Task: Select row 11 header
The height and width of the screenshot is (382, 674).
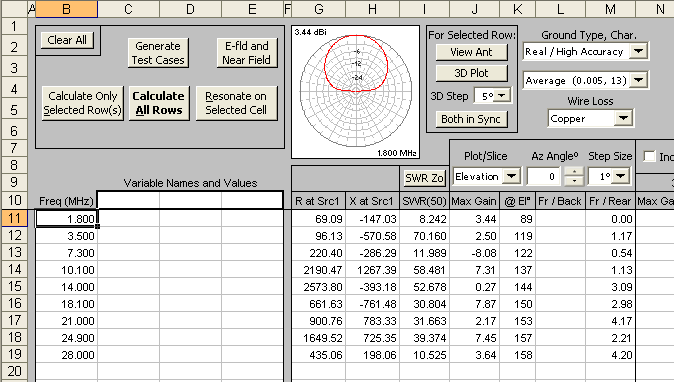Action: (14, 219)
